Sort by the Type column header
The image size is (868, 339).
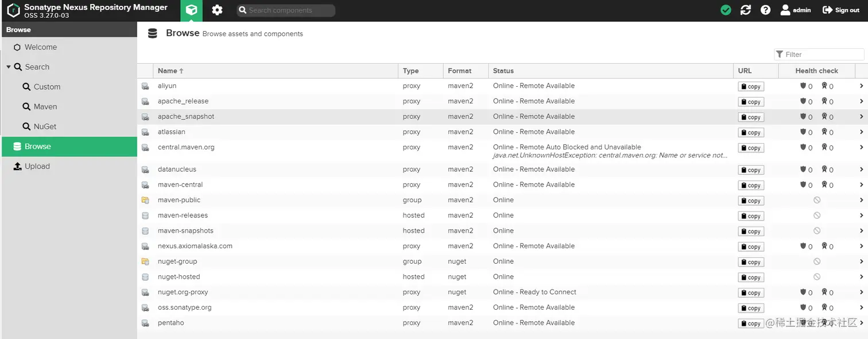pos(421,71)
